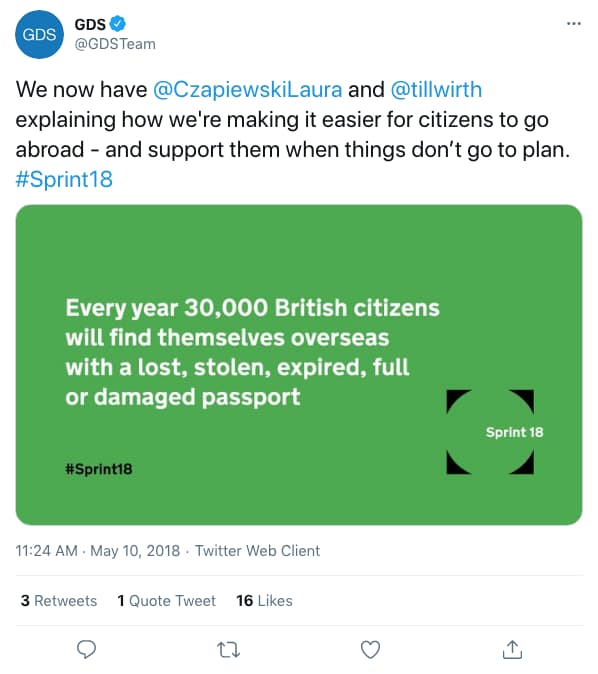
Task: View the 1 Quote Tweet list
Action: point(166,600)
